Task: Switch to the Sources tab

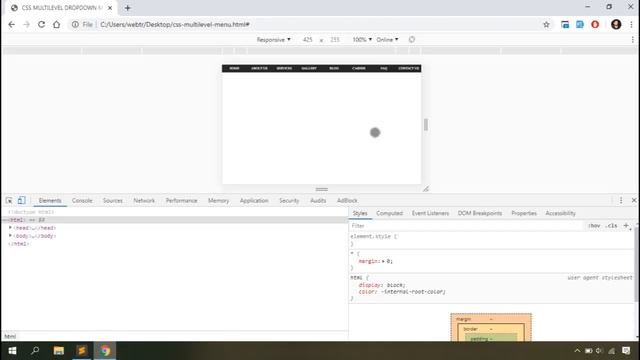Action: click(x=113, y=200)
